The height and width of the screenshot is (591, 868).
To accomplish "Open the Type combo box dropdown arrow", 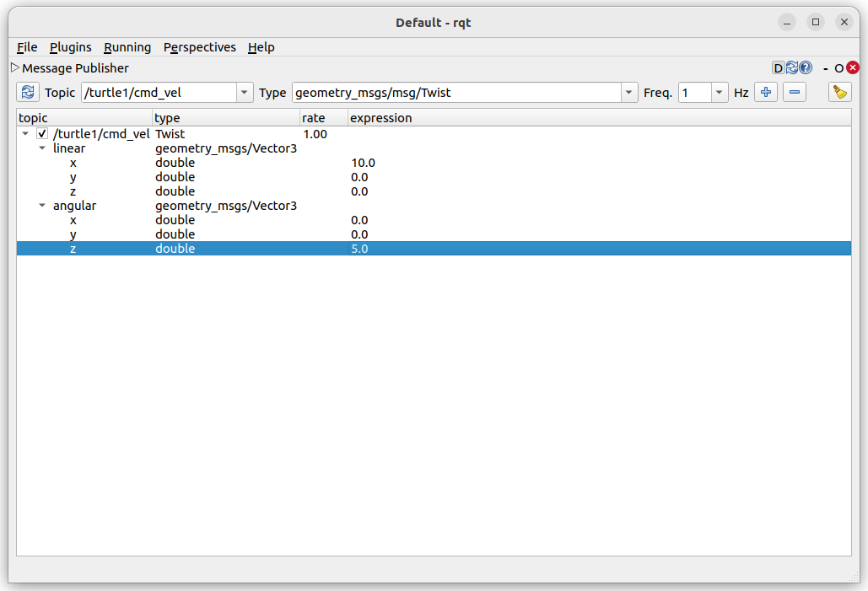I will tap(629, 93).
